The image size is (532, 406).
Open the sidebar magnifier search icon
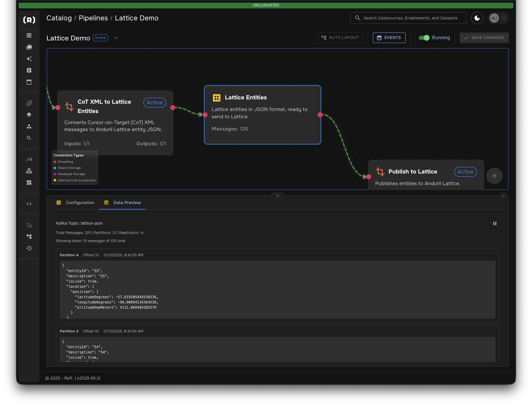pos(29,138)
